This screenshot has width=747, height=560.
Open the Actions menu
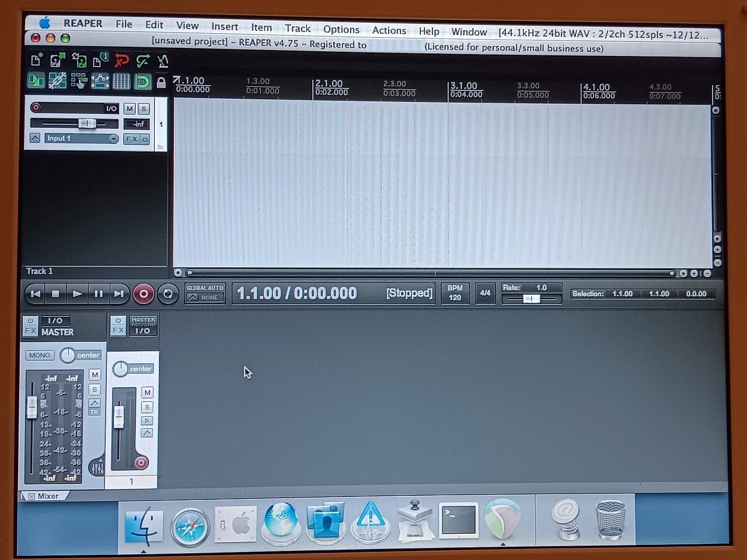(389, 30)
